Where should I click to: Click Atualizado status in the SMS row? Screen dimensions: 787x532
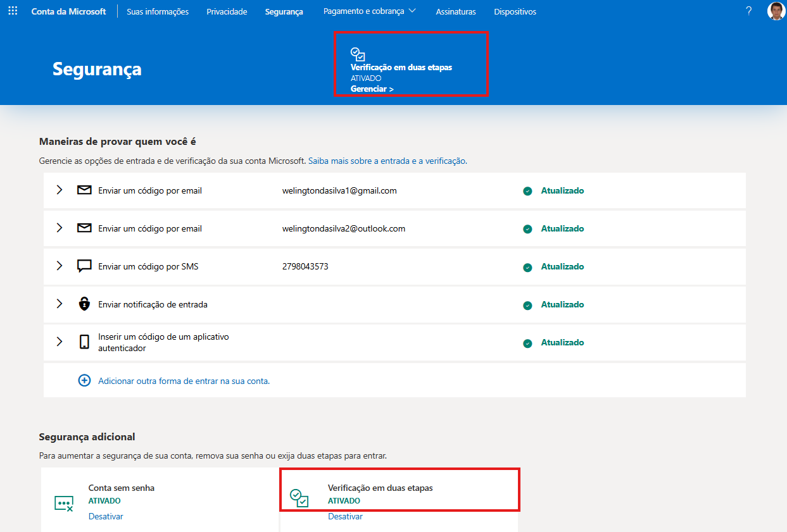pyautogui.click(x=562, y=266)
